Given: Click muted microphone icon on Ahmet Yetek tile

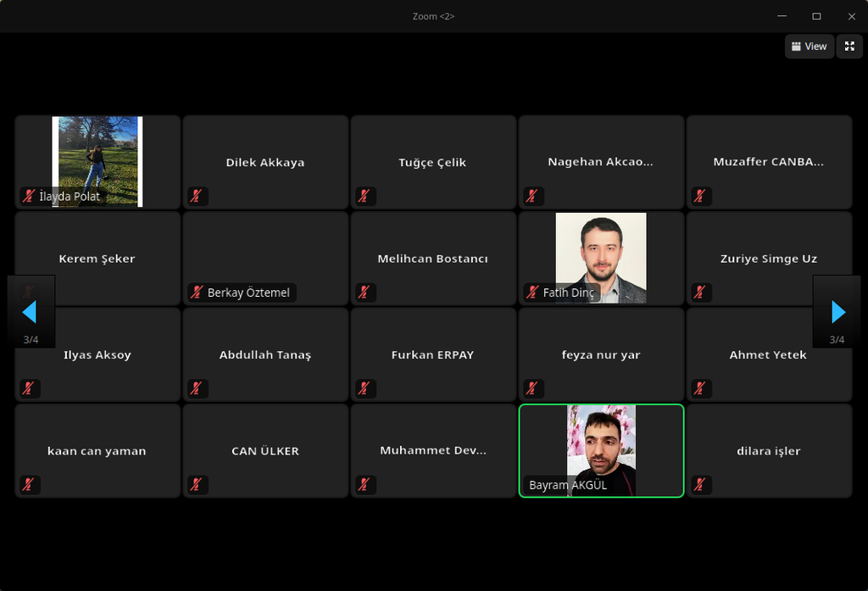Looking at the screenshot, I should [x=699, y=388].
